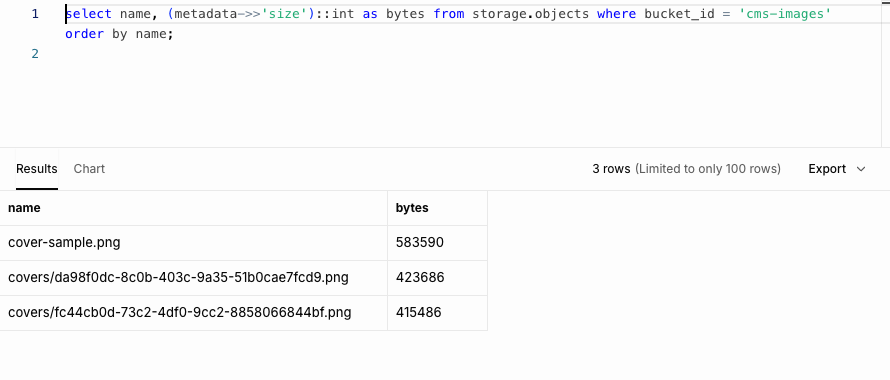This screenshot has width=890, height=380.
Task: Click the 'order by name;' line in editor
Action: [119, 34]
